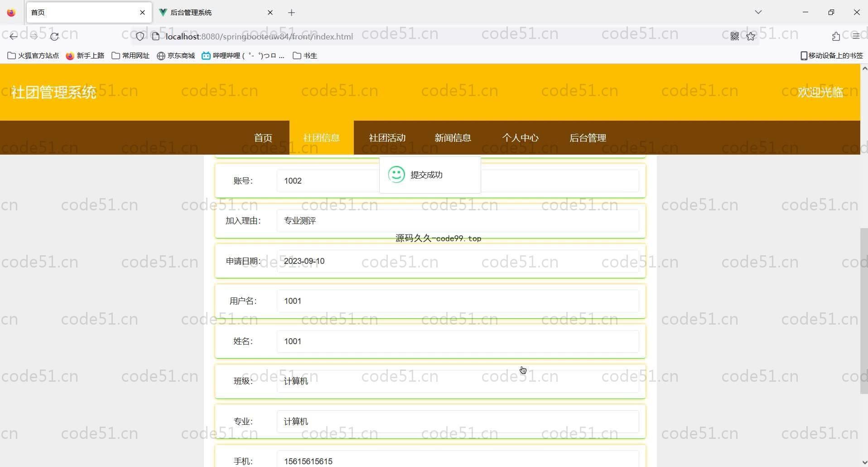
Task: Click the 申请日期 date field
Action: 458,261
